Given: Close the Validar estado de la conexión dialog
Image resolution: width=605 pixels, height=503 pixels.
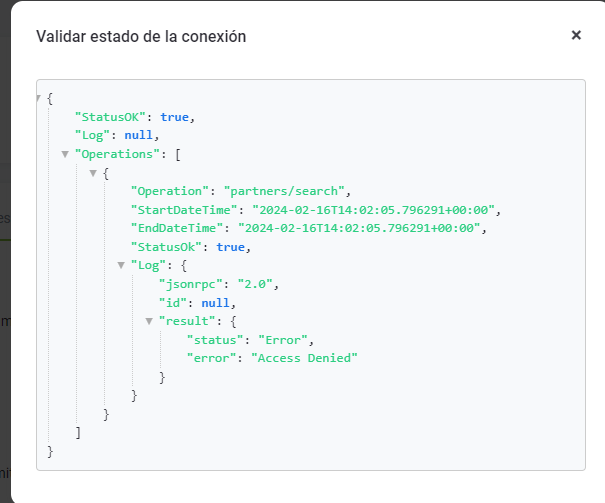Looking at the screenshot, I should click(576, 35).
